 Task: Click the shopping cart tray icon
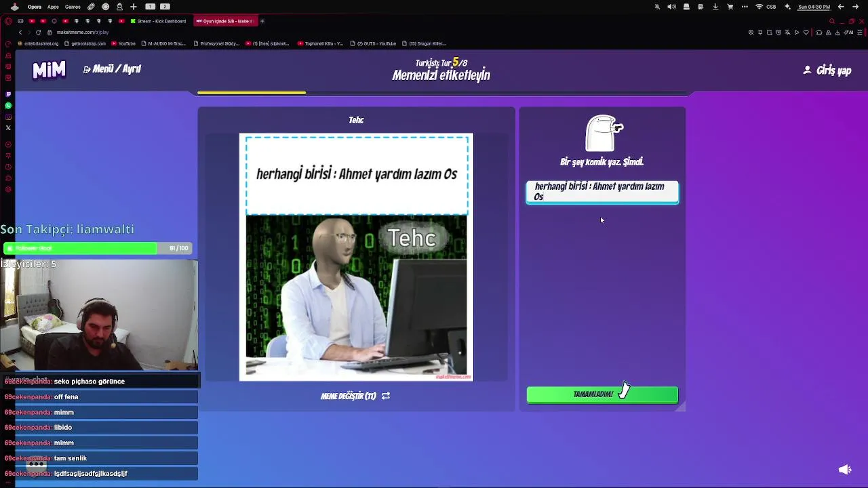730,7
